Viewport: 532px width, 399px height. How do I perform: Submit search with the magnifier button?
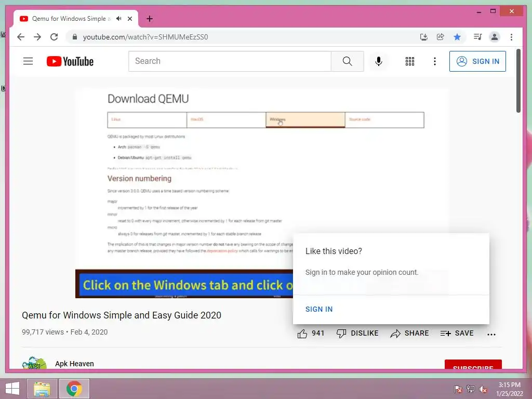coord(347,61)
